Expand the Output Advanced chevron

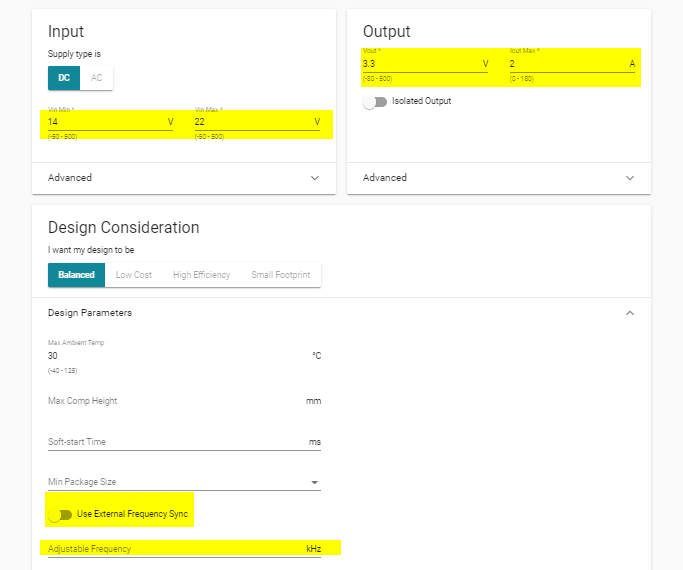(630, 178)
